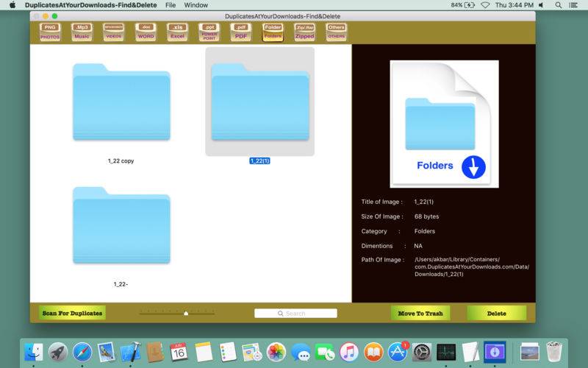
Task: Open the Notification Center icon
Action: (573, 5)
